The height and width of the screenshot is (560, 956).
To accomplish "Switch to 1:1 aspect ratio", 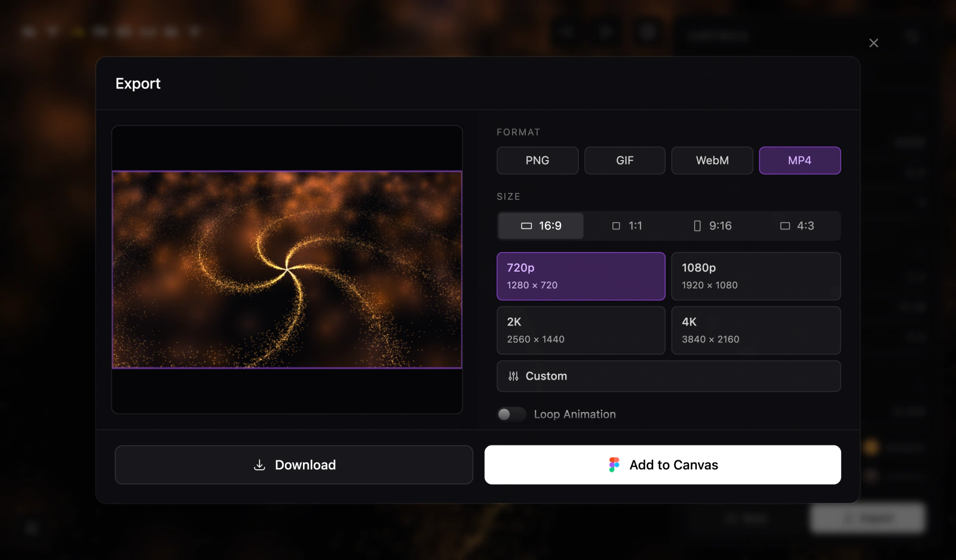I will tap(627, 226).
